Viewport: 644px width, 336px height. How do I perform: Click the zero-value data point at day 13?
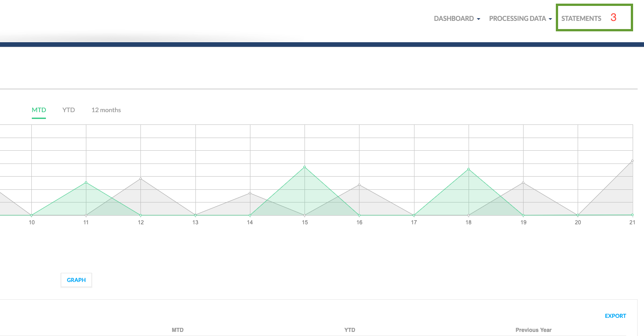pyautogui.click(x=195, y=215)
